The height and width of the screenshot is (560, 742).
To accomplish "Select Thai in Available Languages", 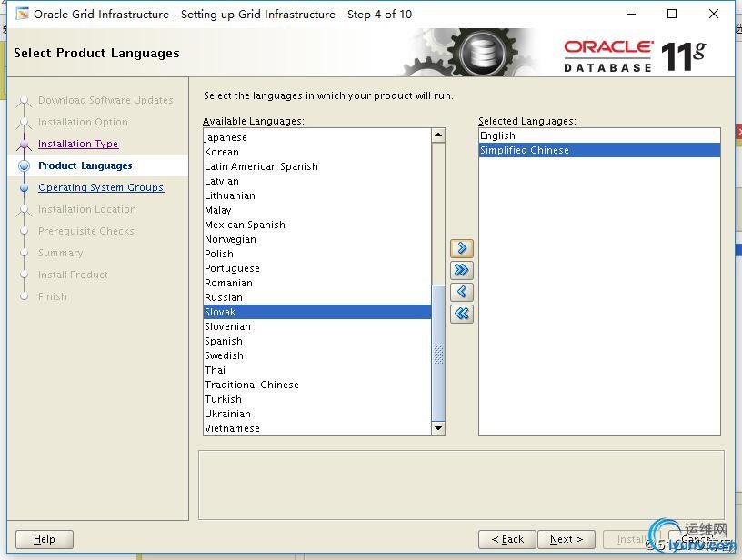I will pyautogui.click(x=317, y=370).
